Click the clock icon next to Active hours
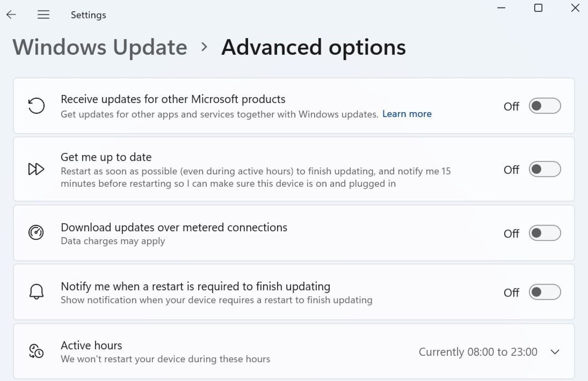588x381 pixels. coord(35,351)
